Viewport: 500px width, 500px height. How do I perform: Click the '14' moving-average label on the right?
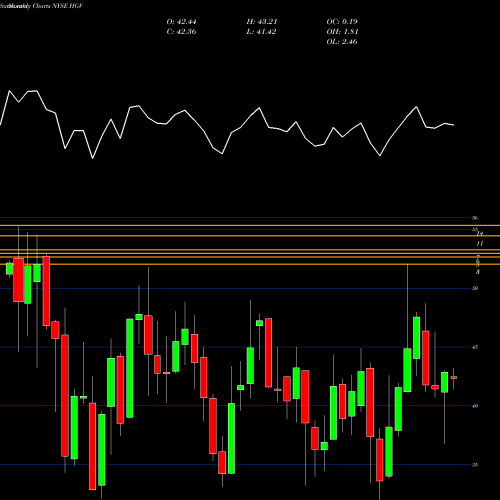point(480,233)
